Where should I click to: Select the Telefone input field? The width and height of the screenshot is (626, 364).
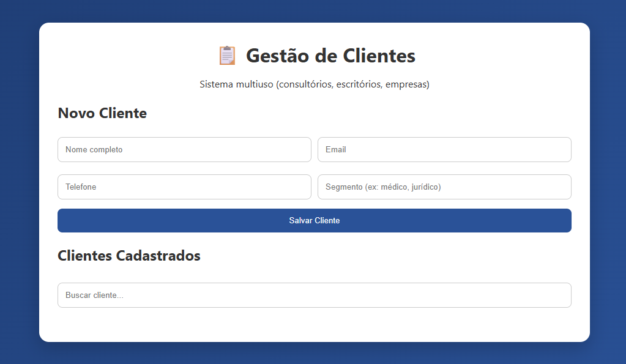click(x=184, y=187)
